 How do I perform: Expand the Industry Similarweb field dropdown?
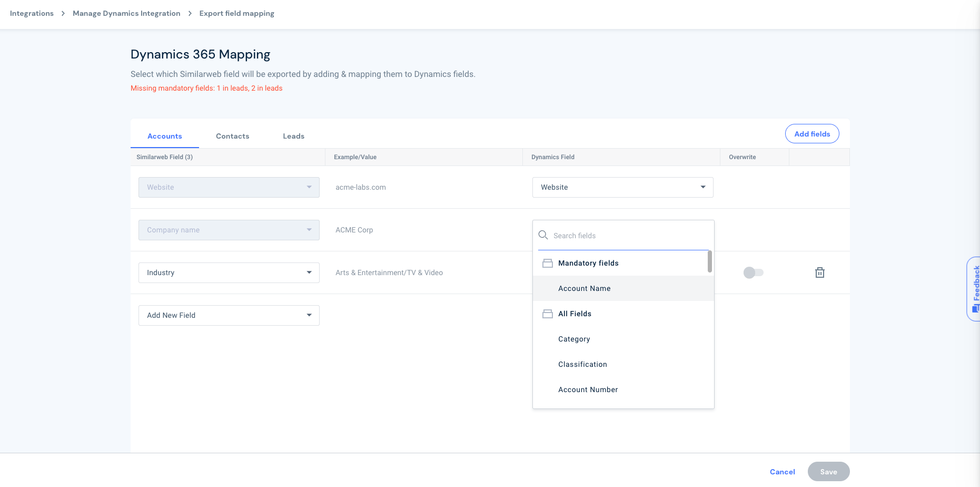pyautogui.click(x=229, y=272)
